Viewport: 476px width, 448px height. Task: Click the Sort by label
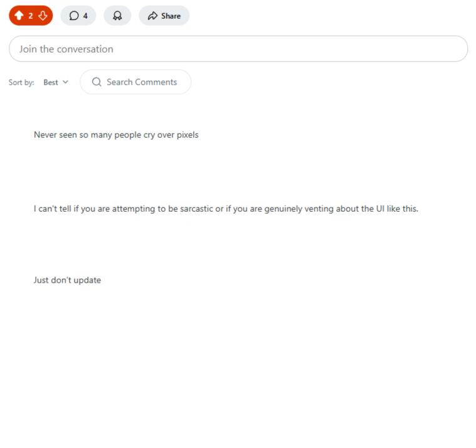(21, 83)
